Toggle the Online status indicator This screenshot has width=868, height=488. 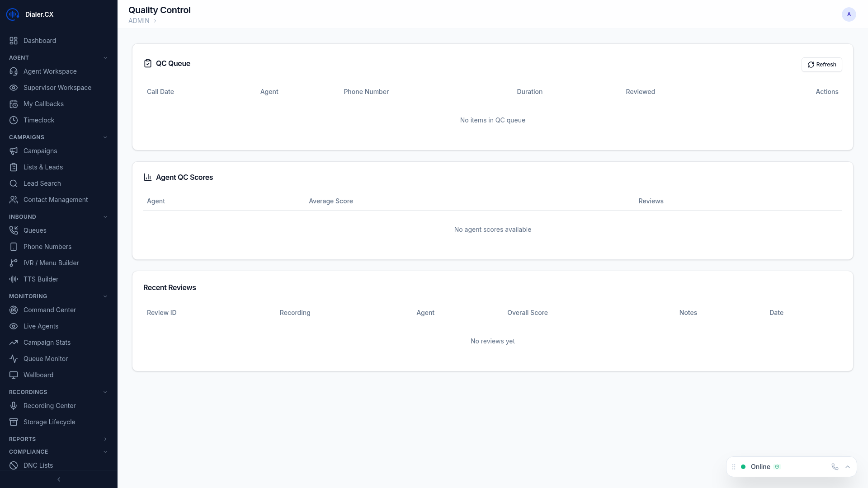pos(743,466)
